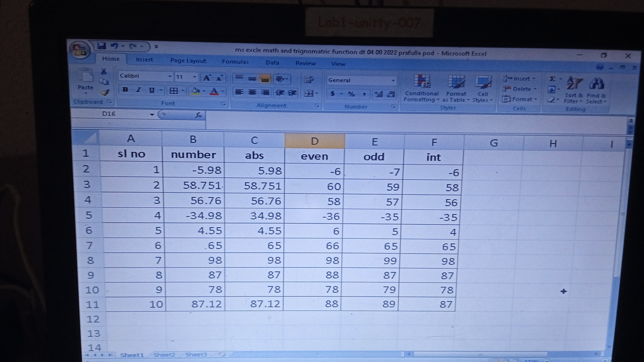
Task: Switch to the Formulas ribbon tab
Action: point(235,62)
